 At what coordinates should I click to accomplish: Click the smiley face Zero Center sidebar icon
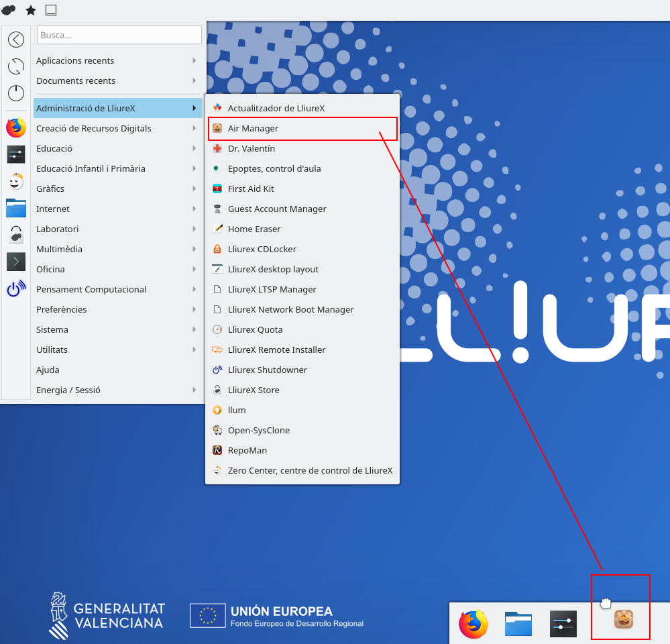coord(16,181)
